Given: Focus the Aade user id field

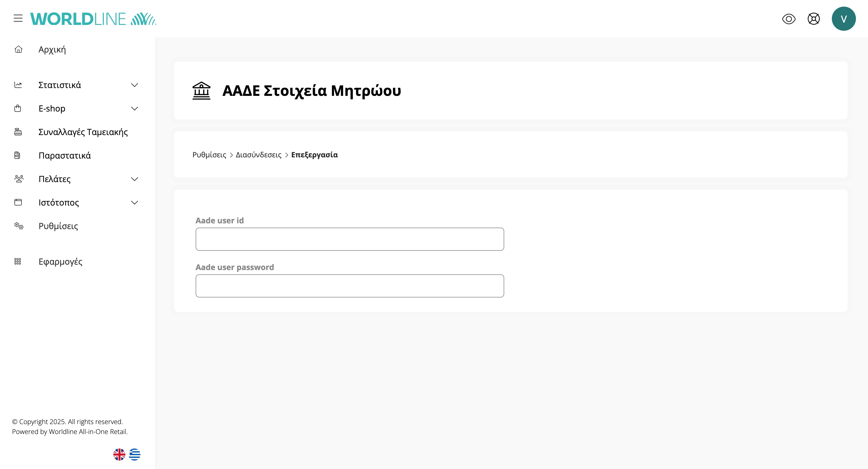Looking at the screenshot, I should click(350, 239).
